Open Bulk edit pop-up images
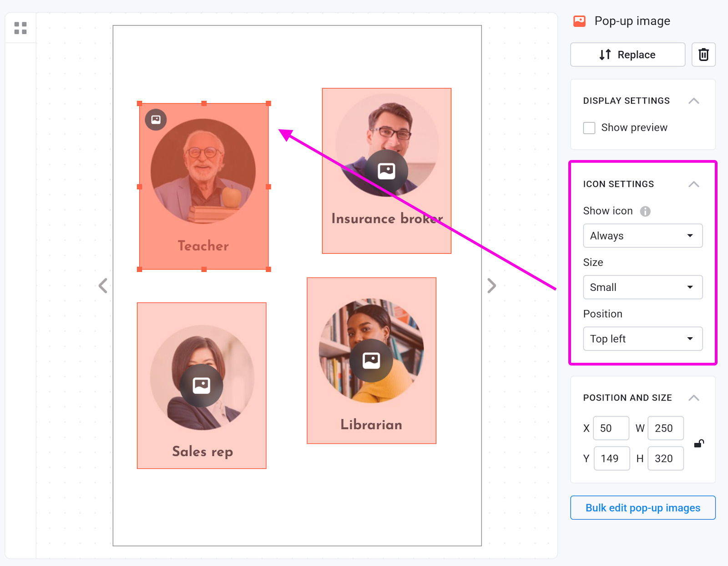Image resolution: width=728 pixels, height=566 pixels. [642, 508]
